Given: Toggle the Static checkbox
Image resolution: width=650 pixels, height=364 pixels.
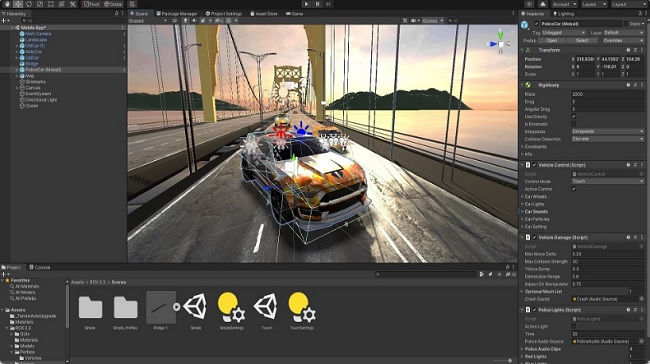Looking at the screenshot, I should pos(626,24).
